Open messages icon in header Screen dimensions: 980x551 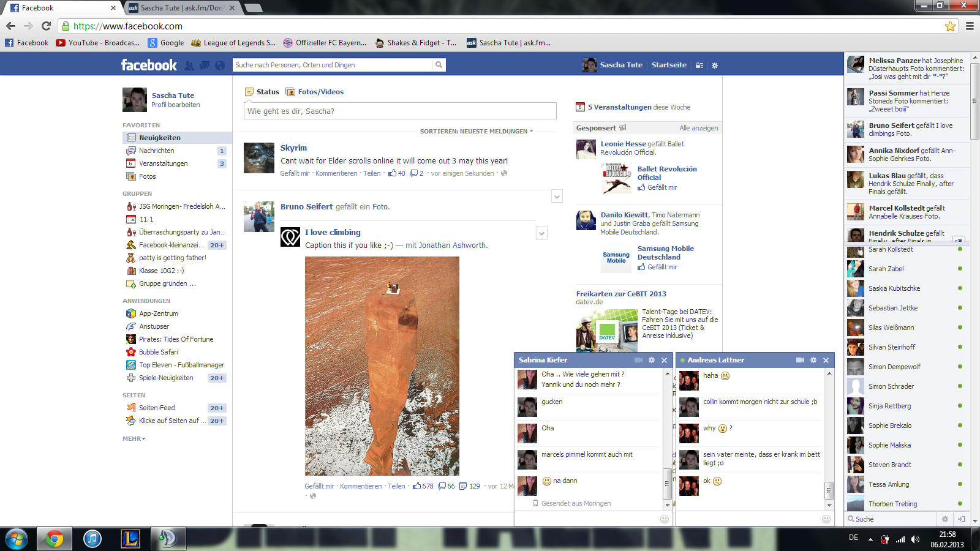[205, 65]
